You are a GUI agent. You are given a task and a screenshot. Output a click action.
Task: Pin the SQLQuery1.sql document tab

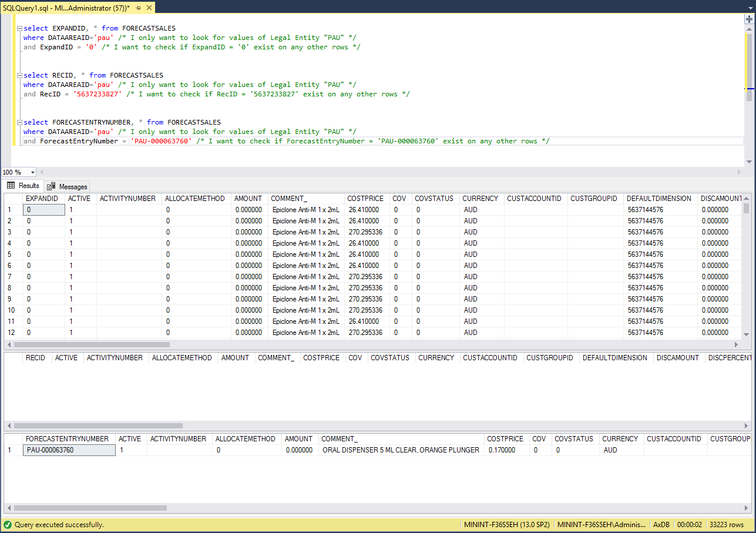[x=137, y=9]
